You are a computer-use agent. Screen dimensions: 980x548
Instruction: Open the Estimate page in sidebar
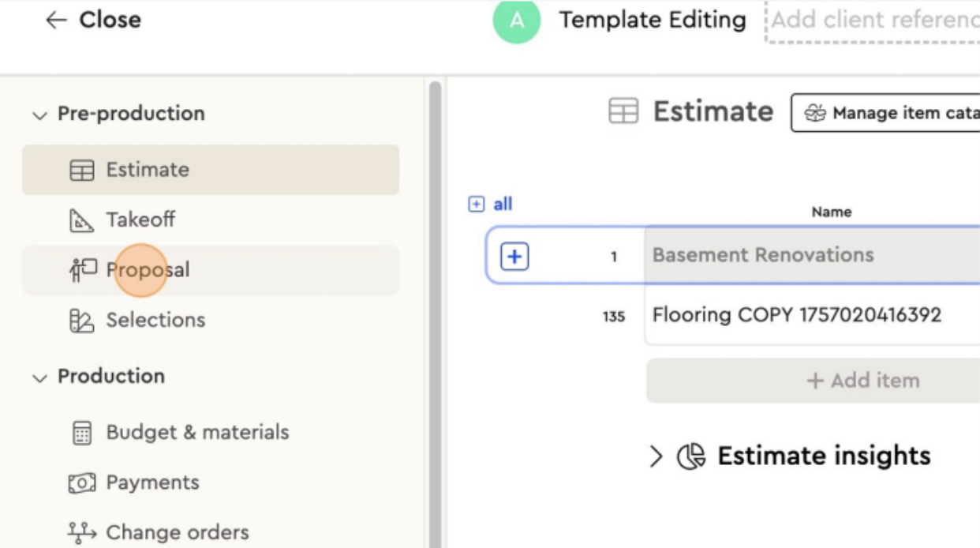pyautogui.click(x=211, y=170)
